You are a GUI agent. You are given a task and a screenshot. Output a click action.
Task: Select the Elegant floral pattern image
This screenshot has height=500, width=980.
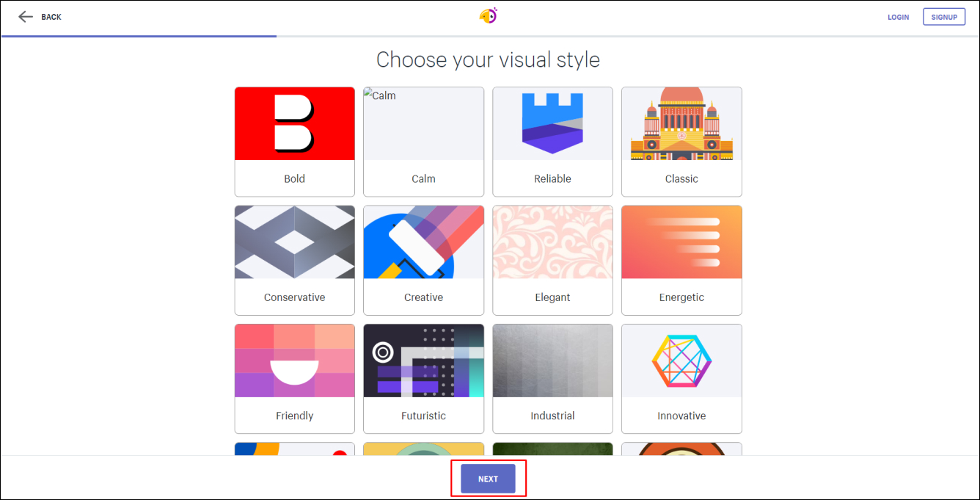pyautogui.click(x=552, y=242)
